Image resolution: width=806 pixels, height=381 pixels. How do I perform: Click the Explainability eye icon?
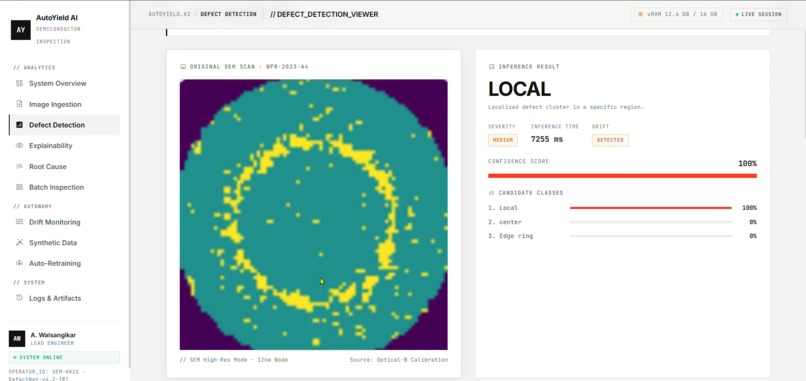tap(20, 146)
